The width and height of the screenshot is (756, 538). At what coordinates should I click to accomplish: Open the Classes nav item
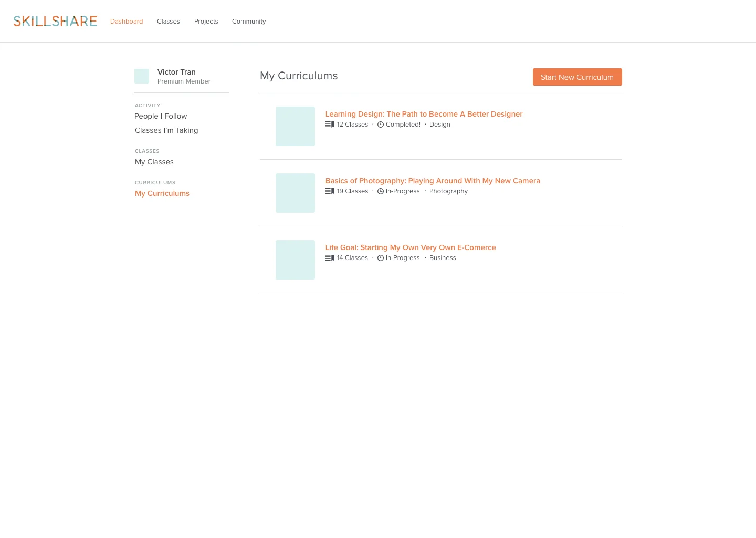point(169,22)
